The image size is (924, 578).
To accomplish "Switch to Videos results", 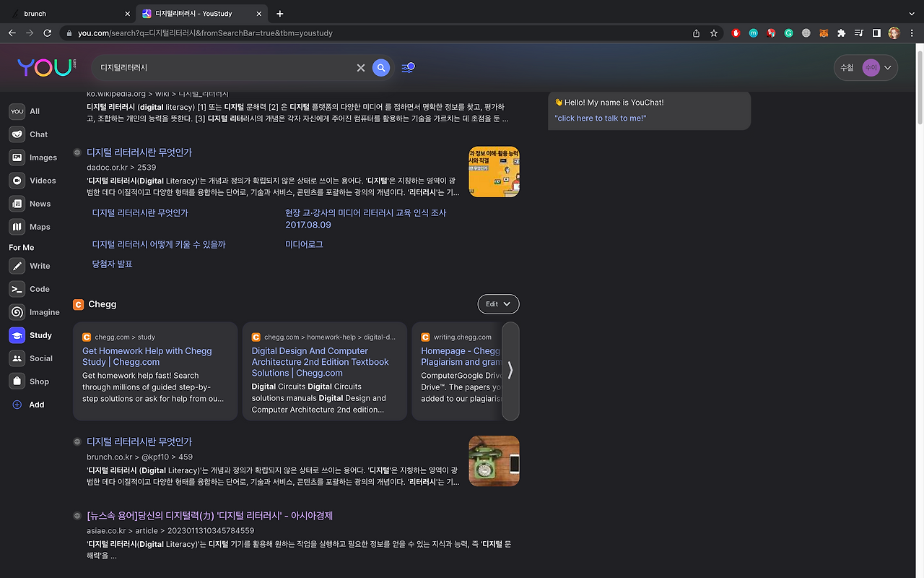I will (x=33, y=181).
